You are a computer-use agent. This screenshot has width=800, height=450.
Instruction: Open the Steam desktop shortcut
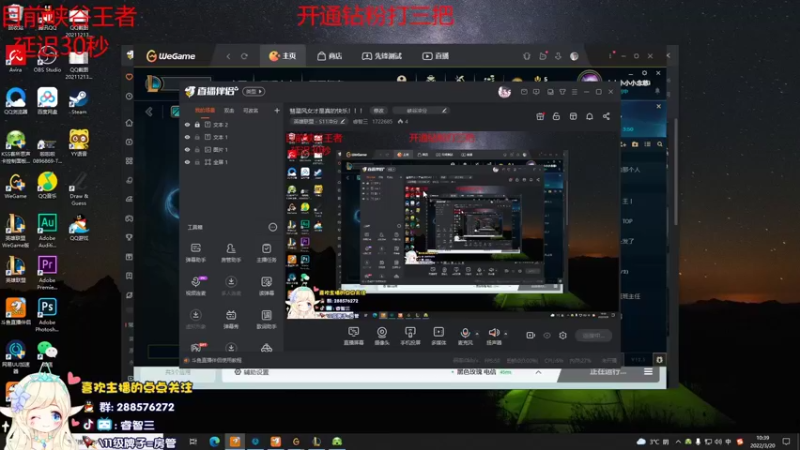point(79,101)
